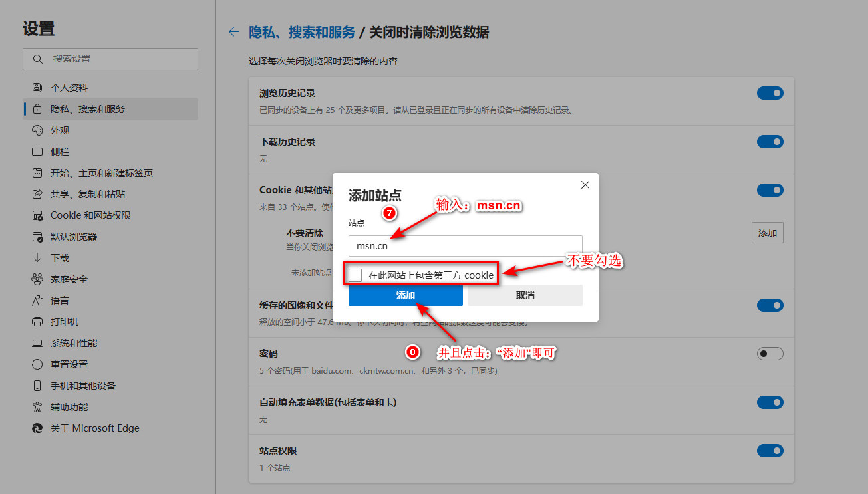Close the 添加站点 dialog with X
The height and width of the screenshot is (494, 868).
coord(585,185)
